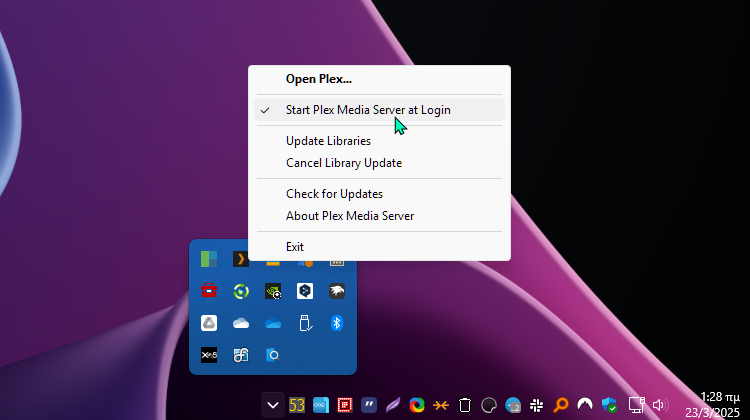Click the quotation marks taskbar icon
750x420 pixels.
point(369,405)
